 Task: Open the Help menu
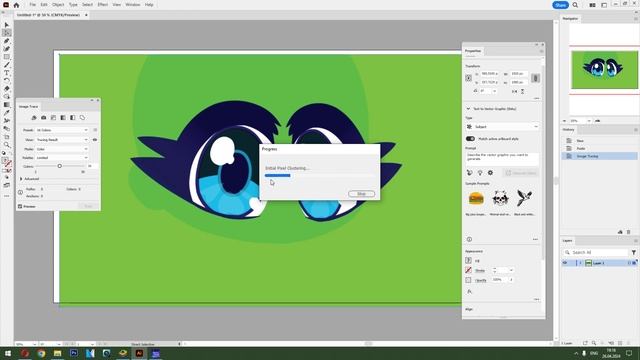(149, 5)
